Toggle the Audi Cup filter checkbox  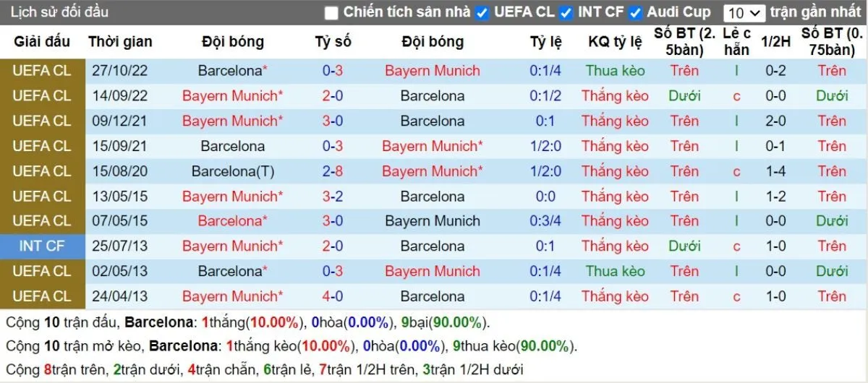(x=636, y=13)
